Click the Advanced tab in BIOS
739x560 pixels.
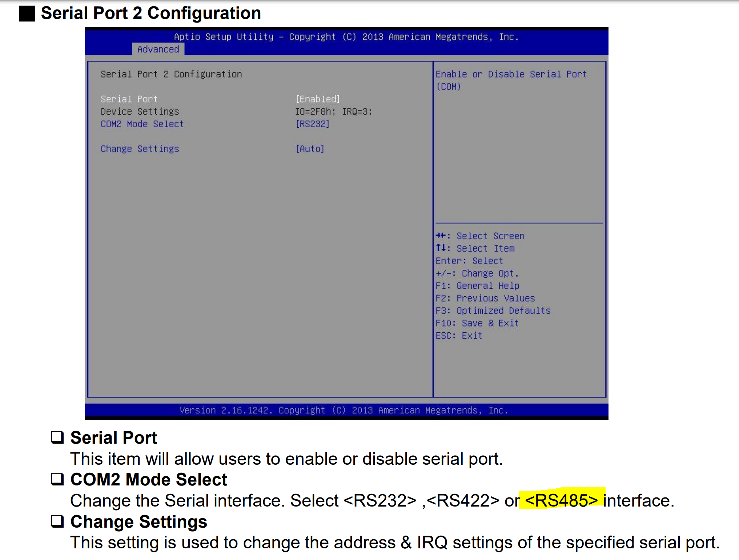tap(158, 49)
